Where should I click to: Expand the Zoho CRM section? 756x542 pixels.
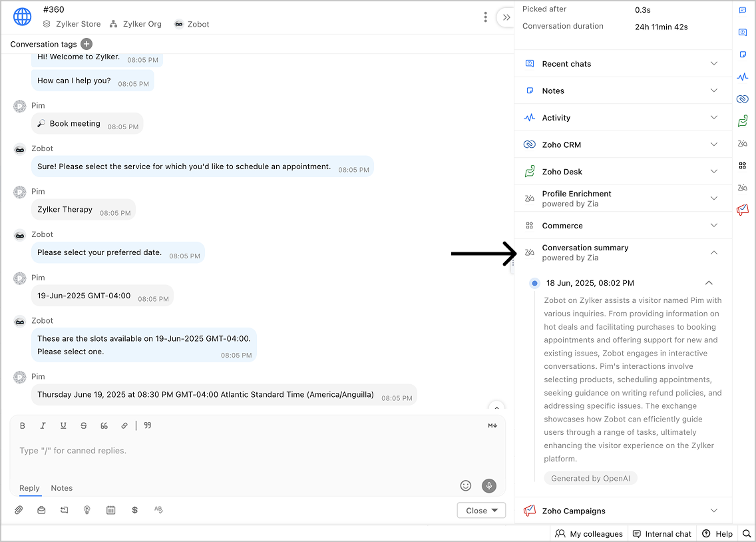tap(623, 144)
